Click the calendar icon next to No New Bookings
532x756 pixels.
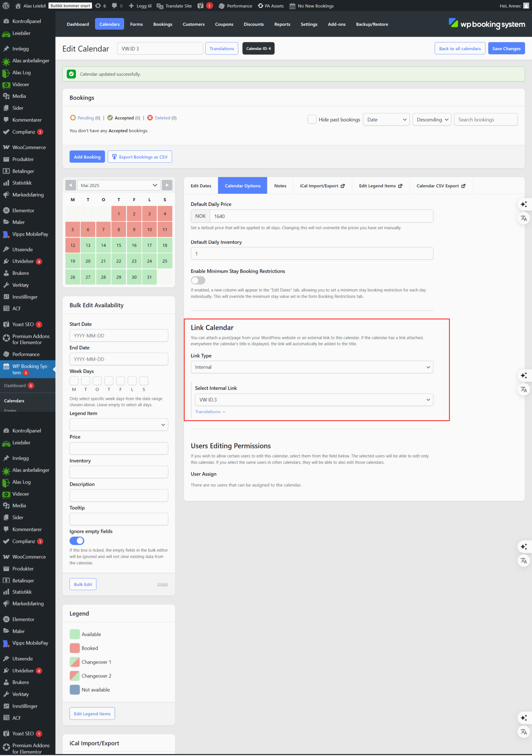click(x=292, y=6)
